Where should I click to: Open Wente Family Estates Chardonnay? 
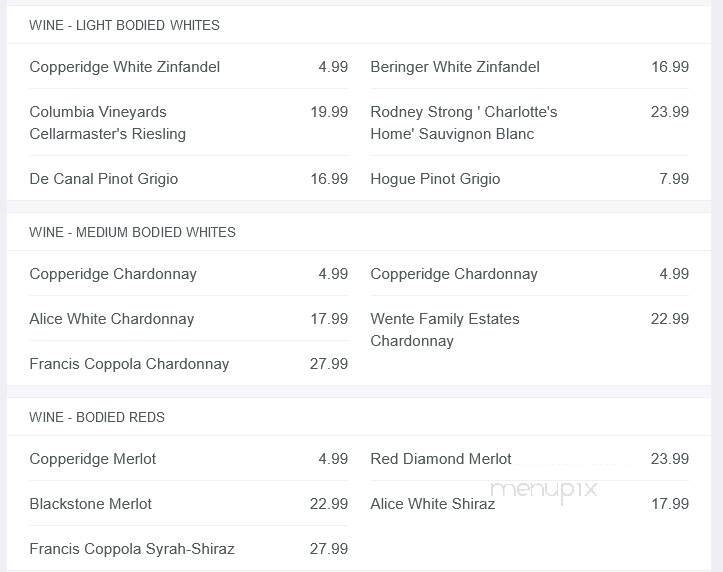(445, 330)
